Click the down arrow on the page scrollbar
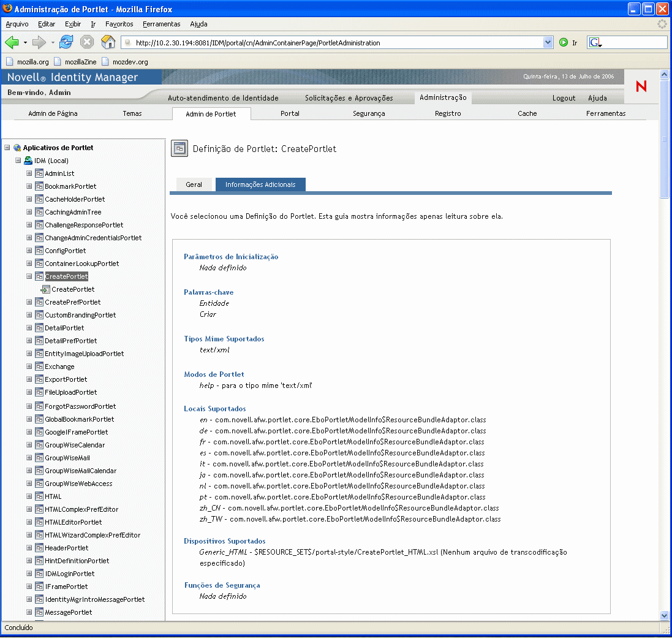The height and width of the screenshot is (638, 672). (x=664, y=615)
